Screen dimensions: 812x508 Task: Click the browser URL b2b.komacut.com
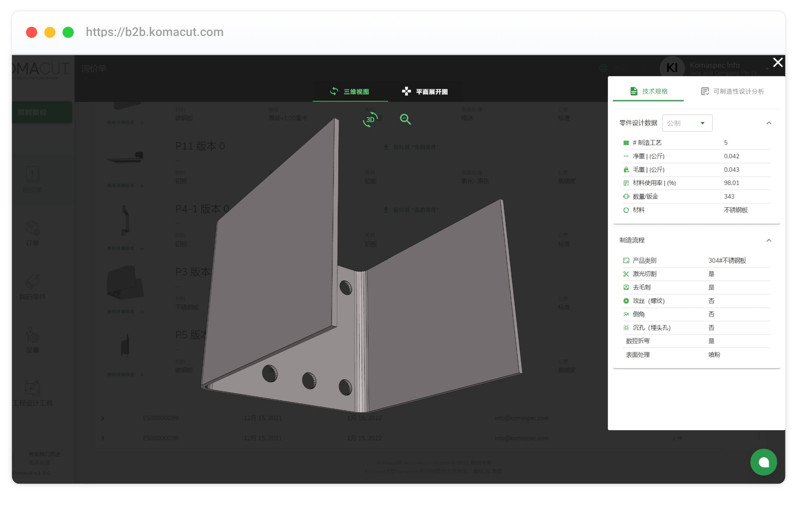pyautogui.click(x=155, y=32)
